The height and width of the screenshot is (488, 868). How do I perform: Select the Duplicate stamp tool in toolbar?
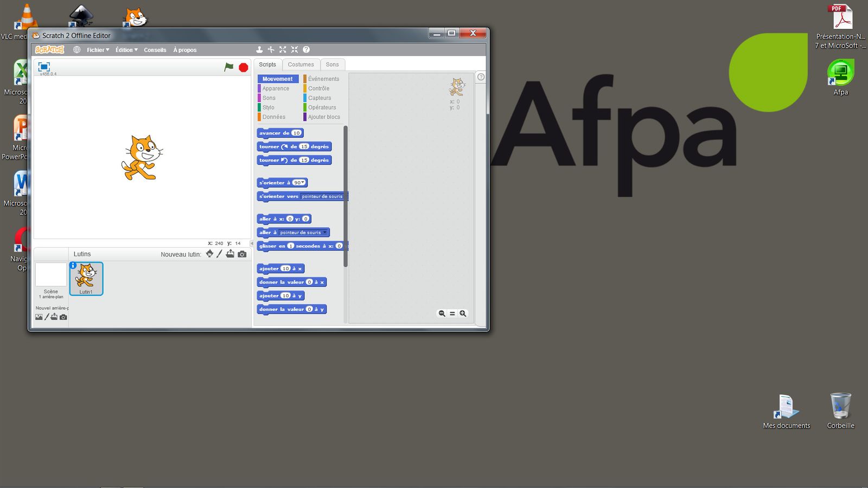[259, 50]
